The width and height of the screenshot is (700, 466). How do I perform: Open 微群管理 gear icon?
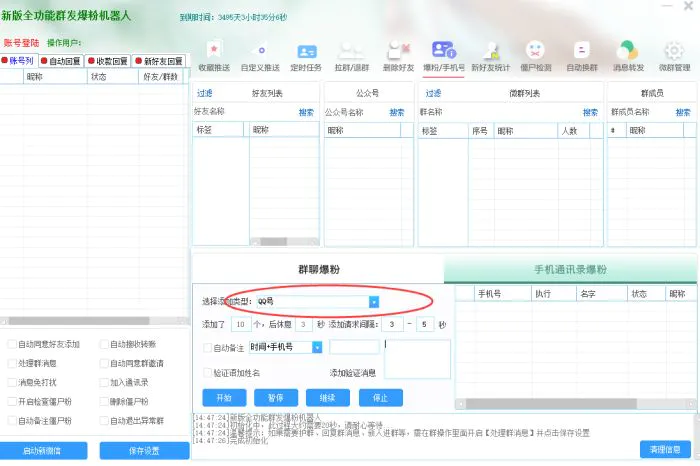point(674,56)
